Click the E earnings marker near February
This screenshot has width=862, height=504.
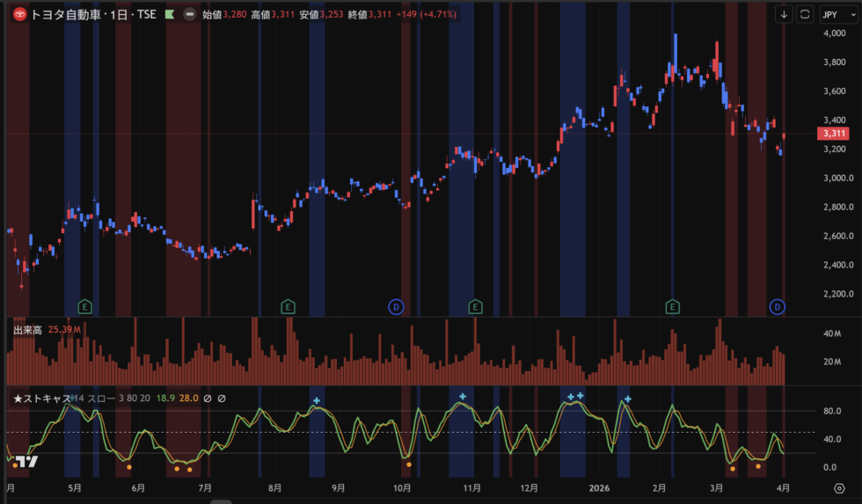[x=673, y=306]
